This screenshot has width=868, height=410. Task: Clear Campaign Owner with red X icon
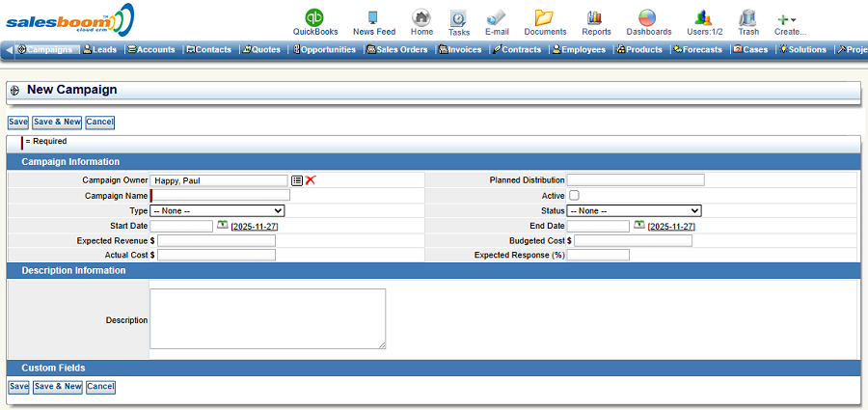[x=311, y=180]
